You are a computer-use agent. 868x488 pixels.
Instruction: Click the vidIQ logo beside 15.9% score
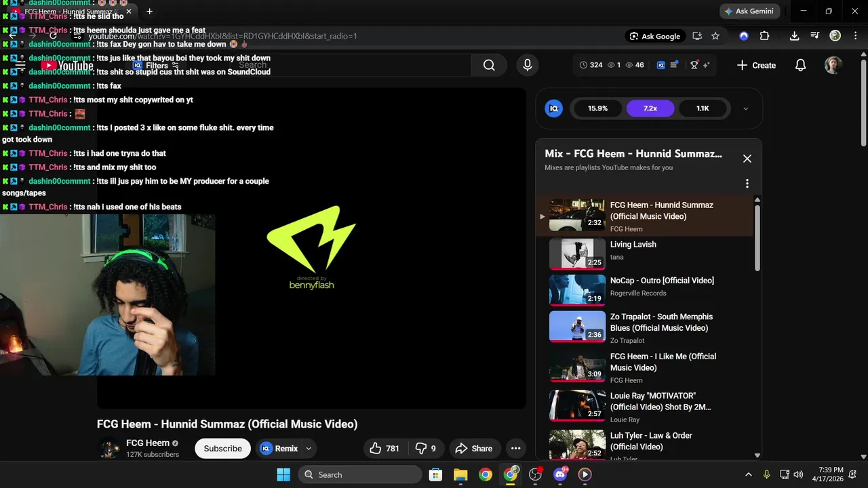coord(554,108)
